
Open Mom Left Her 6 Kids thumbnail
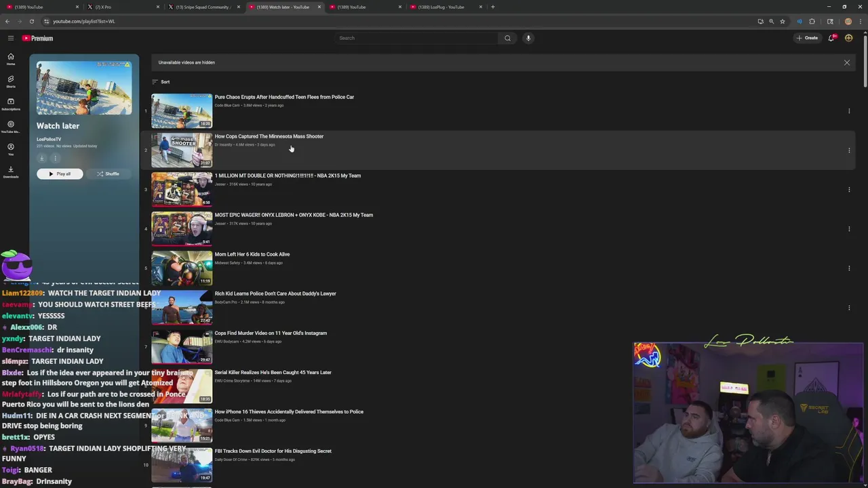point(182,268)
